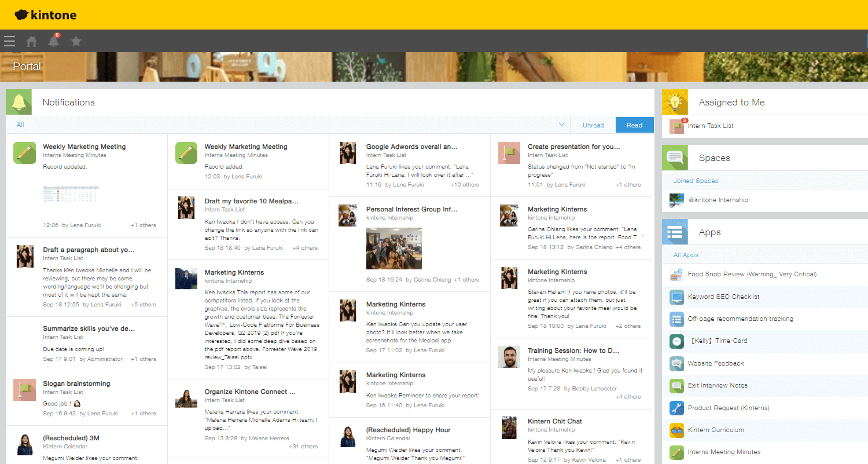Open 'Personal Interest Group Inf...' notification title

(412, 209)
